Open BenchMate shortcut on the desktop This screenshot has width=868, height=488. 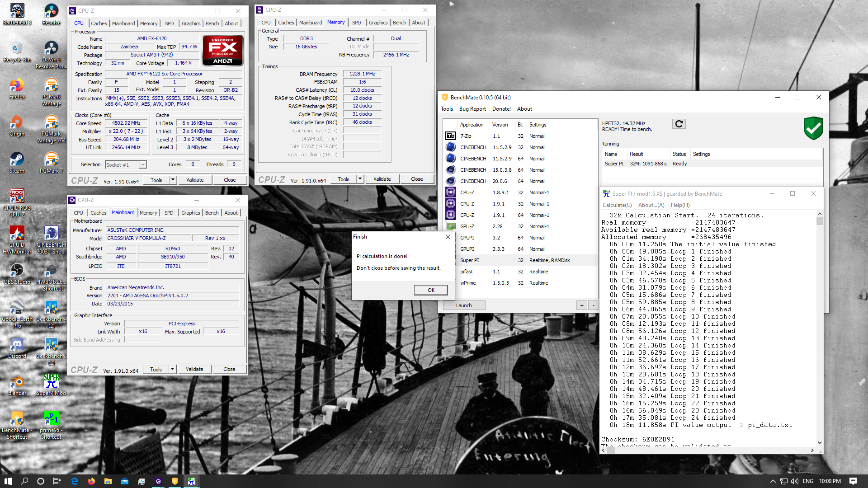tap(17, 425)
